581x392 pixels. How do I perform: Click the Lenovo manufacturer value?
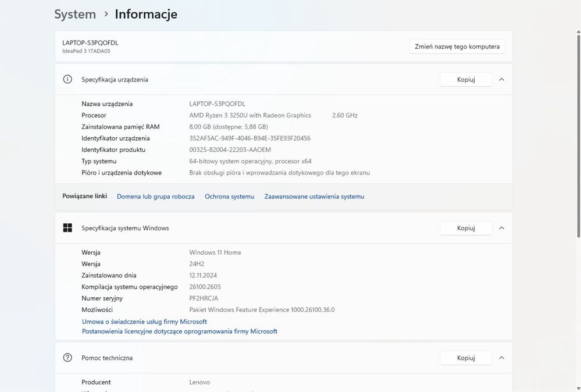click(199, 382)
